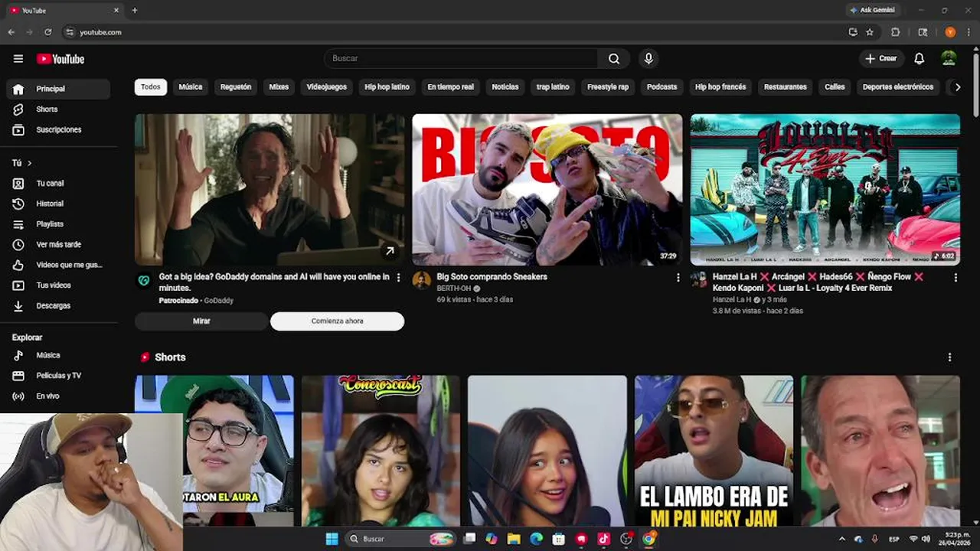This screenshot has height=551, width=980.
Task: Reload the page with the refresh icon
Action: pyautogui.click(x=47, y=32)
